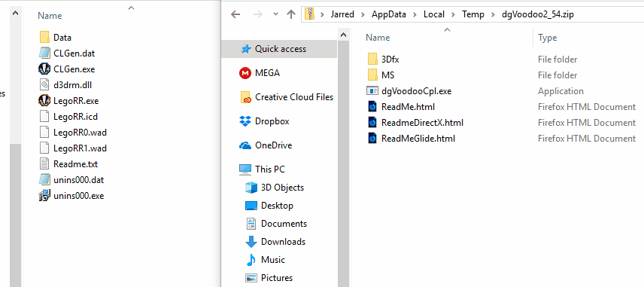Image resolution: width=644 pixels, height=287 pixels.
Task: Open MEGA in the navigation pane
Action: (260, 73)
